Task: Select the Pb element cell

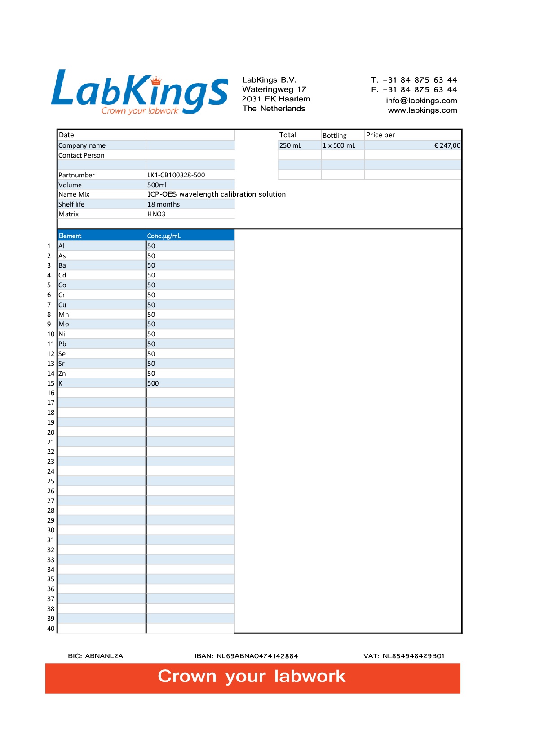Action: point(102,344)
